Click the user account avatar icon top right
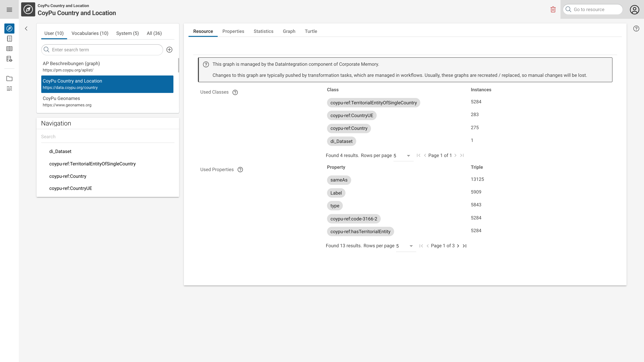 coord(634,10)
